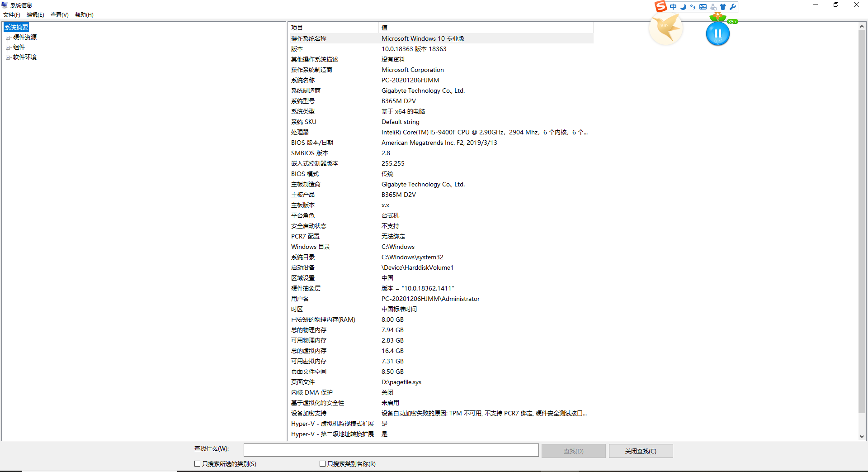Viewport: 868px width, 472px height.
Task: Click the Sogou user account icon
Action: click(x=713, y=7)
